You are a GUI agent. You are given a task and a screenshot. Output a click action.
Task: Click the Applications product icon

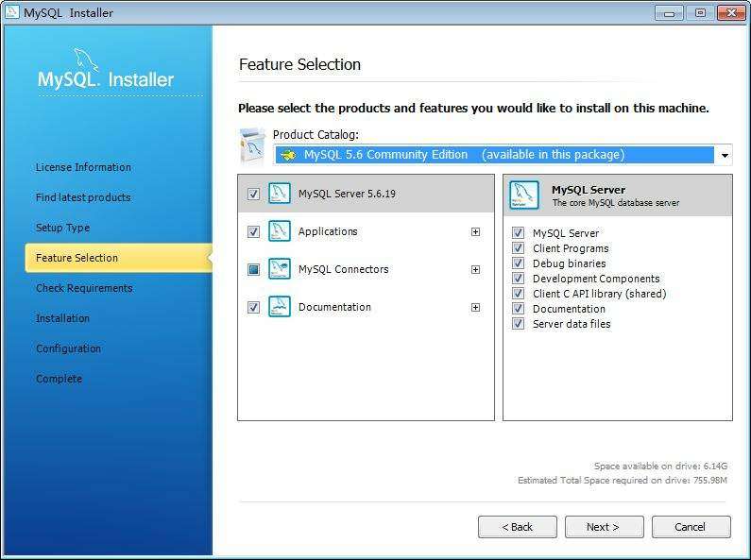click(x=280, y=231)
